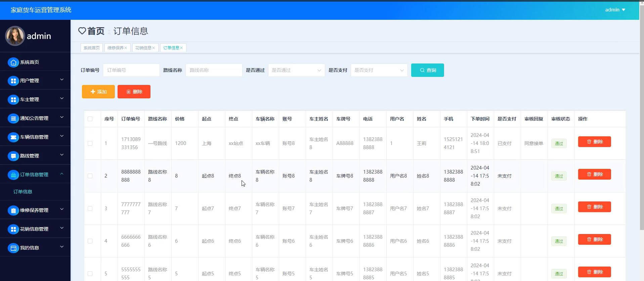Click the 路线名称 input field
644x281 pixels.
214,70
